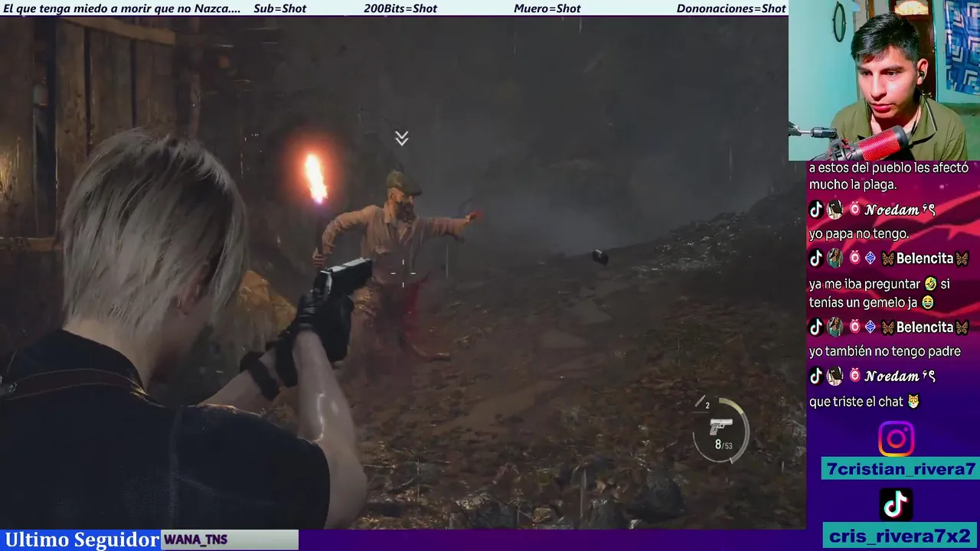Click TikTok icon heading 'yo también no tengo padre'
Screen dimensions: 980x551
pyautogui.click(x=816, y=327)
